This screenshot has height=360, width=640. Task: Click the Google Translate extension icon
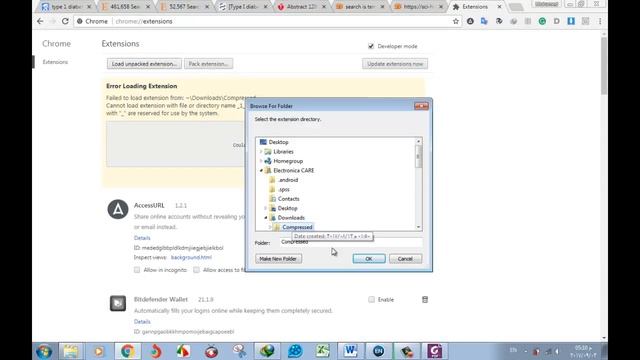click(x=484, y=21)
